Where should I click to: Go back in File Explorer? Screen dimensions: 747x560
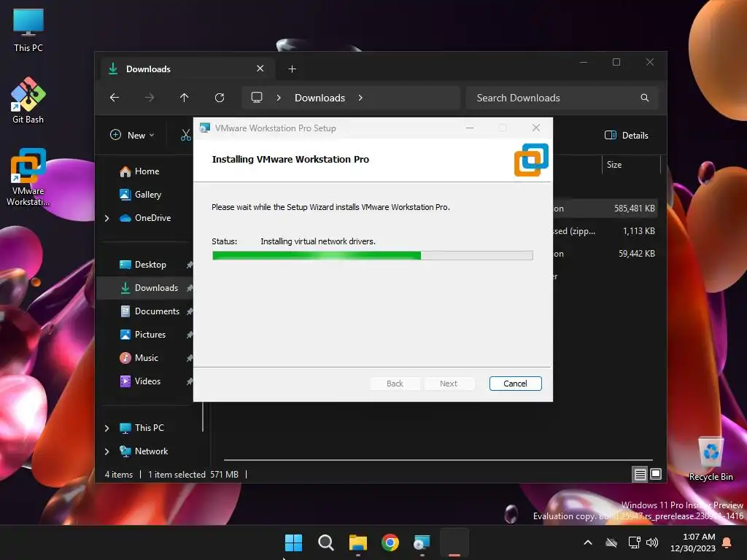point(115,98)
